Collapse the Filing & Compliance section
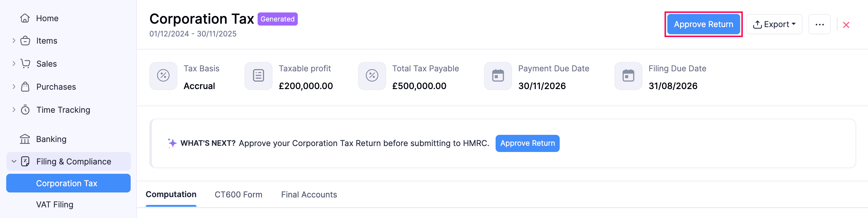 (x=14, y=161)
